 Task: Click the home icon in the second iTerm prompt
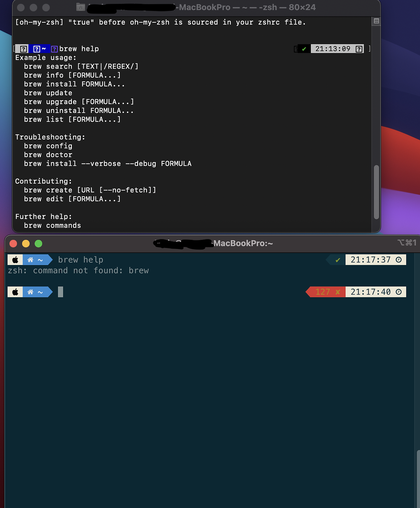pyautogui.click(x=31, y=292)
